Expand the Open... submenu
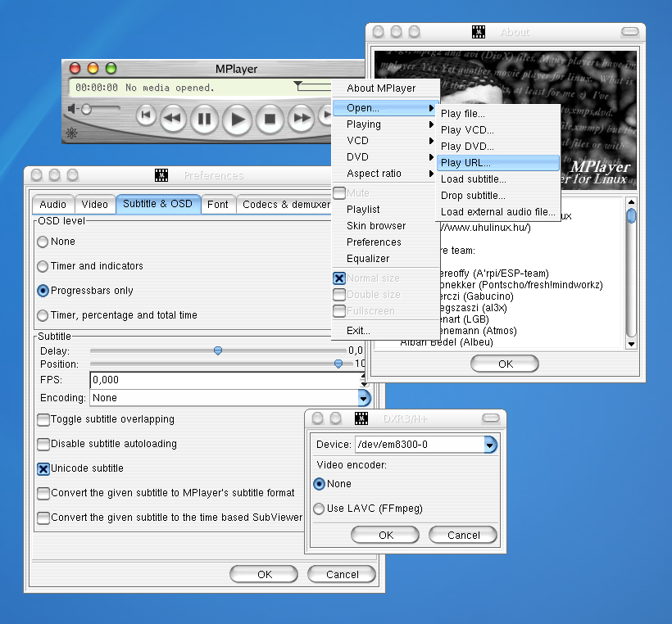The width and height of the screenshot is (672, 624). [385, 108]
